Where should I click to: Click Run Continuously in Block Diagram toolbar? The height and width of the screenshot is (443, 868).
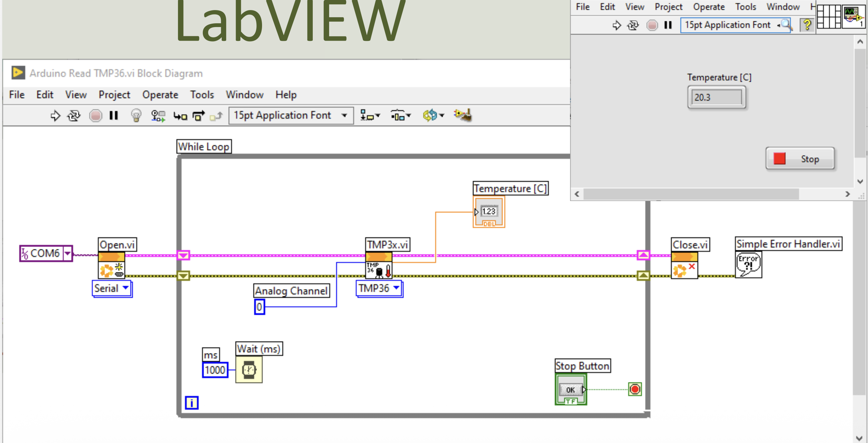coord(74,116)
